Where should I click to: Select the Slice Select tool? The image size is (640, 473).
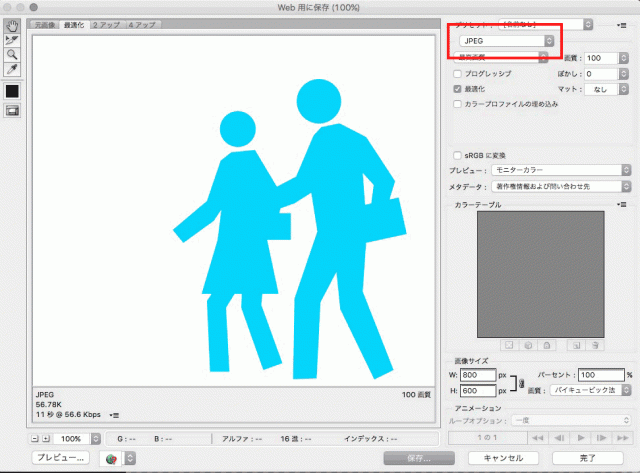(12, 39)
